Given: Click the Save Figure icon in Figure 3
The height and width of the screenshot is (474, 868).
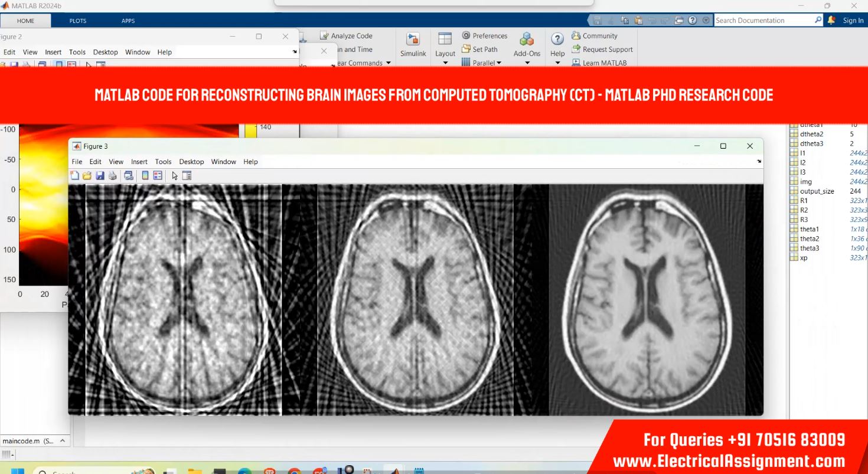Looking at the screenshot, I should coord(100,175).
